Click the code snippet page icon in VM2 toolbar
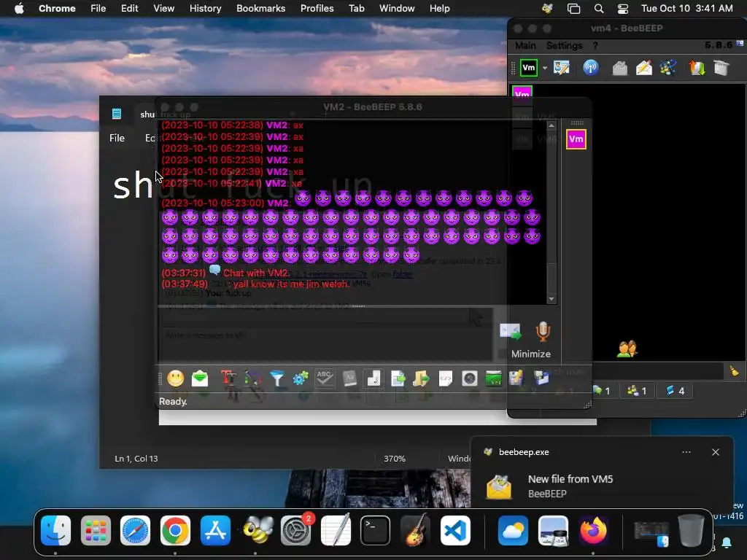This screenshot has width=747, height=560. point(446,378)
